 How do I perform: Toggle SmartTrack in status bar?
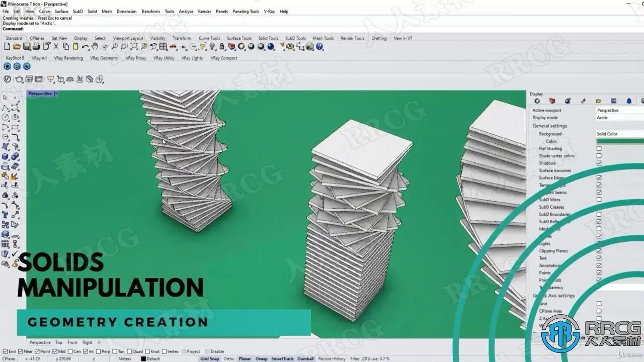tap(282, 359)
